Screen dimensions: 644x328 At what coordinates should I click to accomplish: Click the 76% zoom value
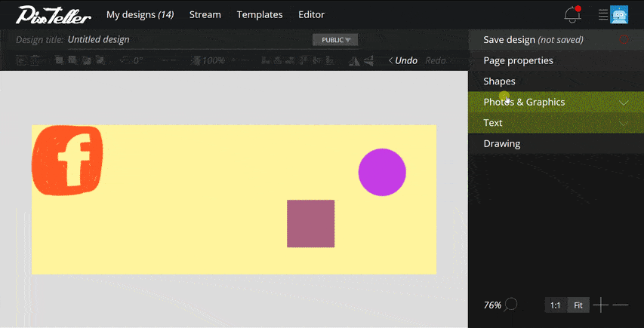tap(492, 305)
